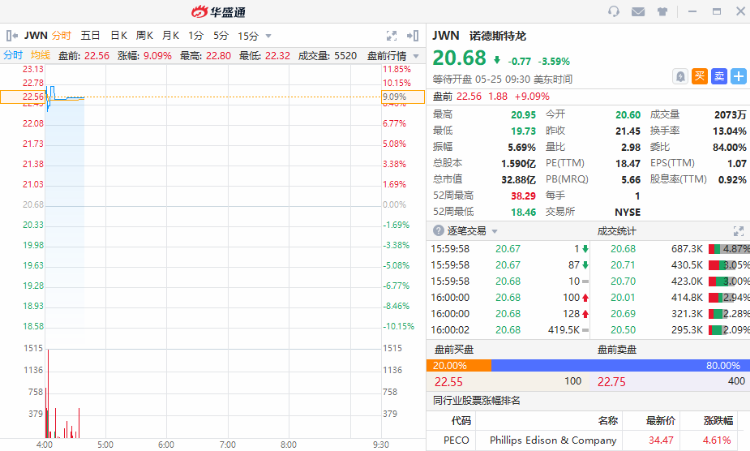The image size is (750, 451).
Task: Click the 盘前买盘 pre-market bid header
Action: pos(454,350)
